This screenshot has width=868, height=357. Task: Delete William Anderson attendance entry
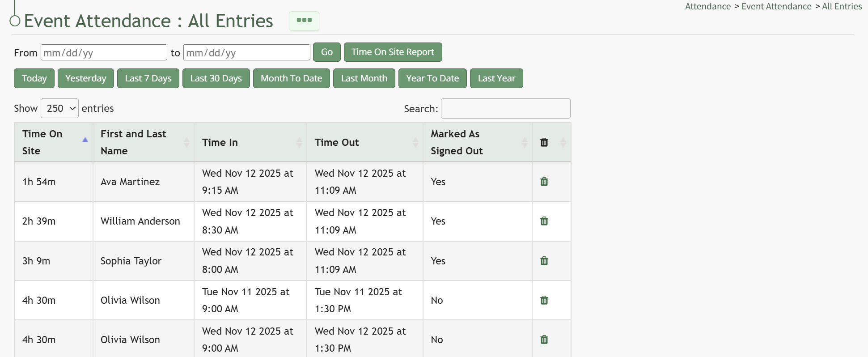(544, 221)
